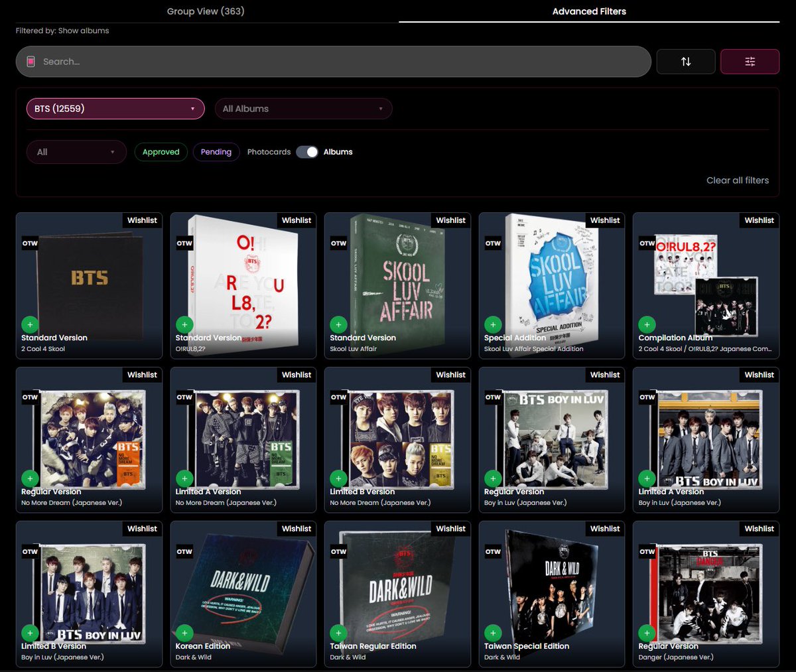This screenshot has height=672, width=796.
Task: Click Clear all filters
Action: 738,180
